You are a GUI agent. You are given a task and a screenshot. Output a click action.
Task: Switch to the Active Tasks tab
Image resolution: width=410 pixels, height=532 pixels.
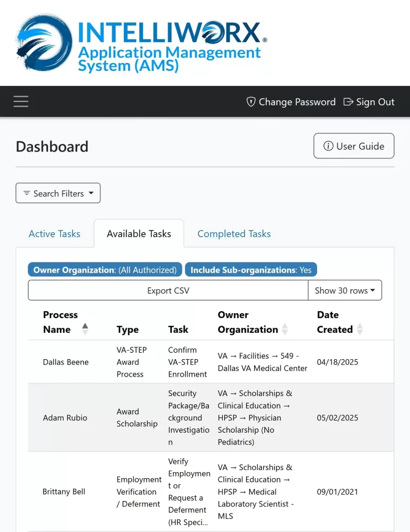tap(54, 233)
